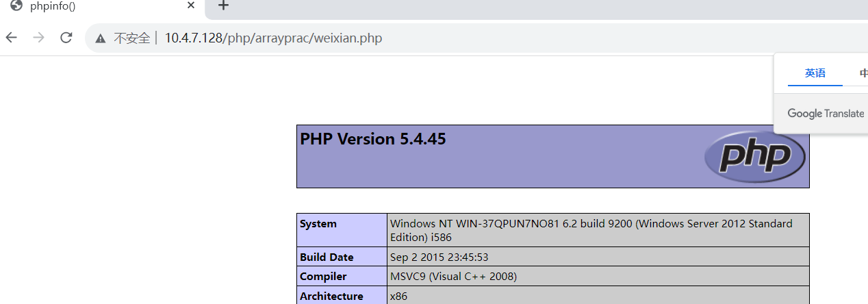
Task: Select the 英语 tab in Google Translate popup
Action: (815, 73)
